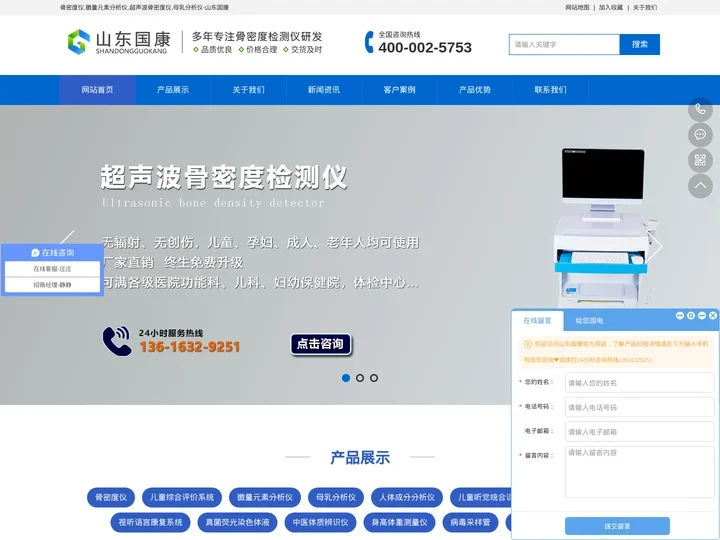720x540 pixels.
Task: Select third banner slide dot
Action: coord(374,378)
